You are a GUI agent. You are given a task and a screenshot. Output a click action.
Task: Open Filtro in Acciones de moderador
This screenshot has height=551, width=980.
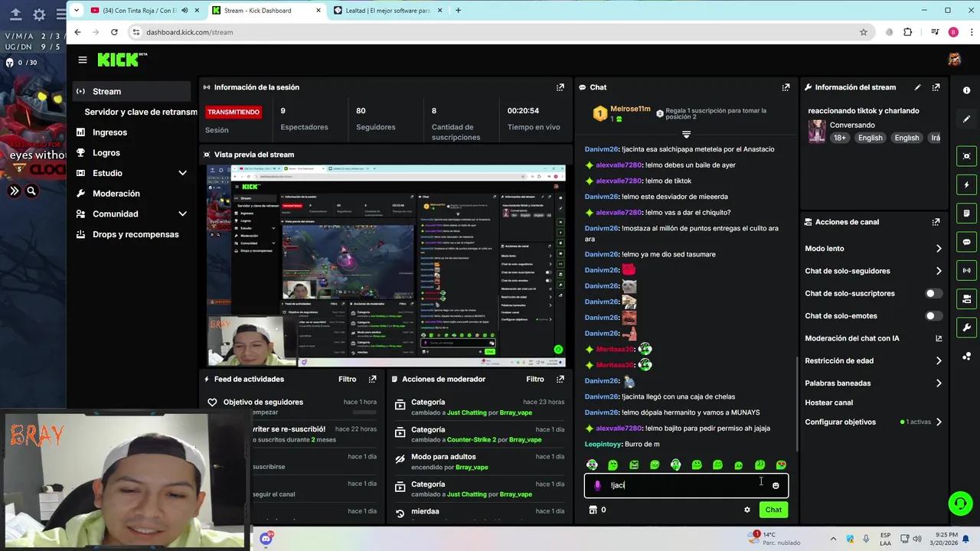(x=535, y=379)
